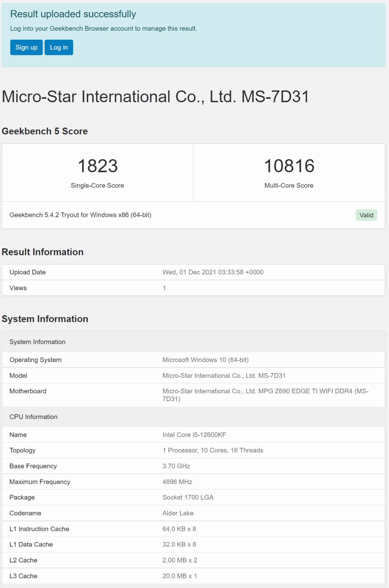Click the page title MS-7D31 heading
Image resolution: width=389 pixels, height=588 pixels.
(x=155, y=97)
